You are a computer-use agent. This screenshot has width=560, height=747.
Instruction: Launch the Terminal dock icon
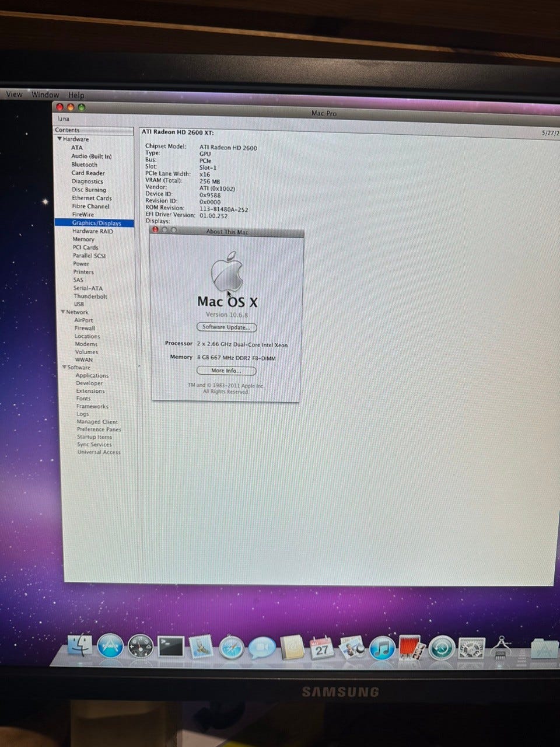(170, 647)
